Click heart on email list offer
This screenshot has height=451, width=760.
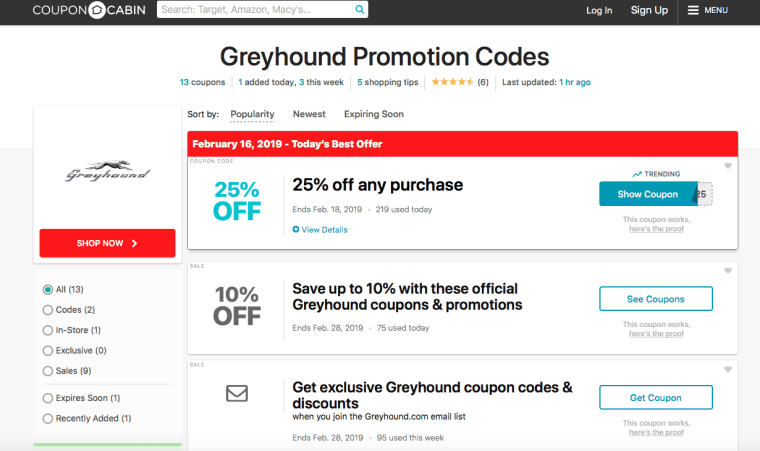(x=728, y=369)
